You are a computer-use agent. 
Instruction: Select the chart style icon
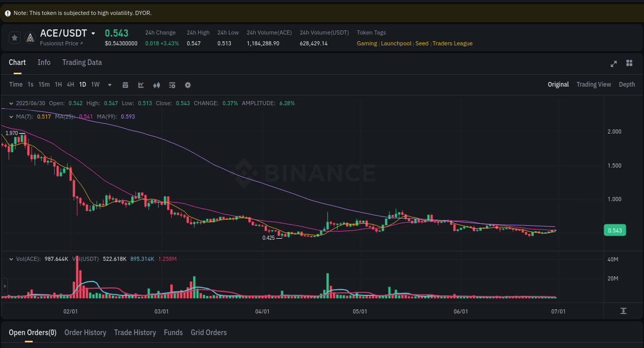[x=141, y=85]
